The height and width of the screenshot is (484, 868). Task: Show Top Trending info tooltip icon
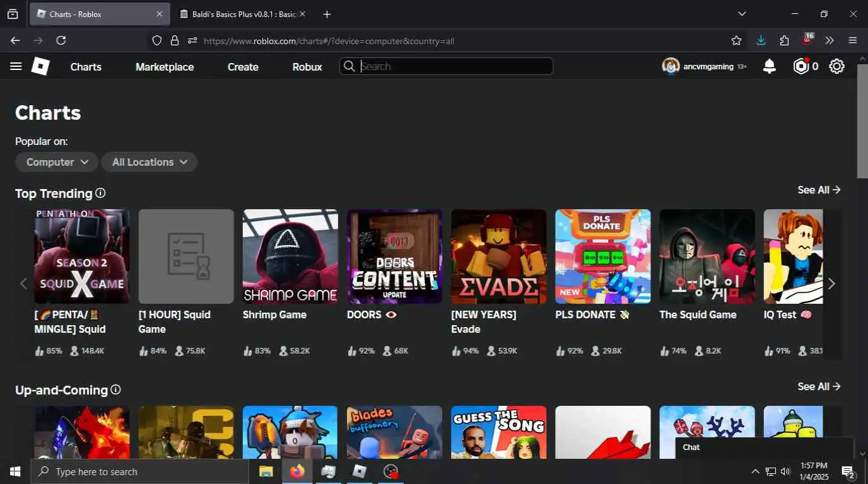(100, 193)
